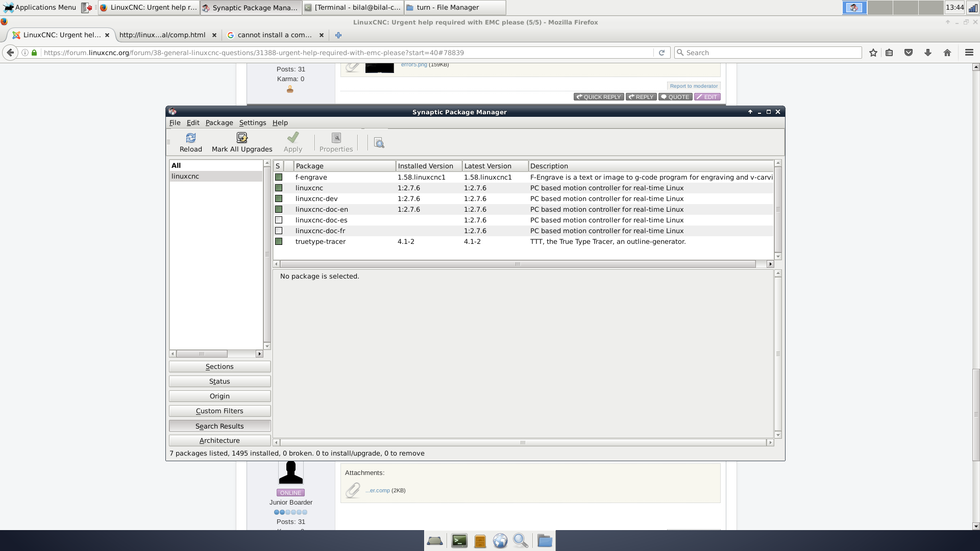Sort by the S status column header

[x=278, y=166]
